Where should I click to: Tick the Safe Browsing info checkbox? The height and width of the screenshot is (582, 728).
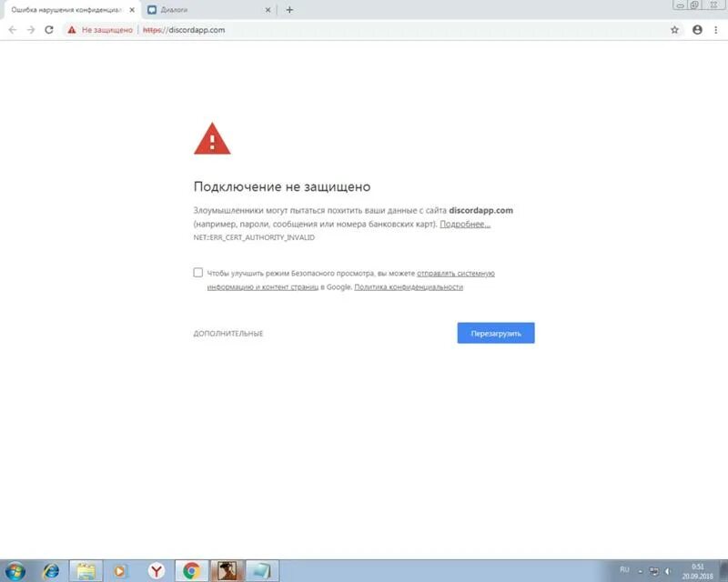[197, 273]
